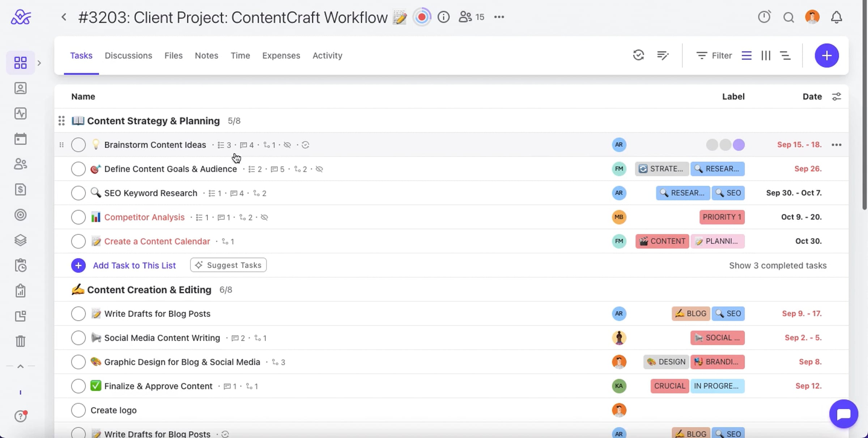Open the chat support bubble
Image resolution: width=868 pixels, height=438 pixels.
(844, 414)
